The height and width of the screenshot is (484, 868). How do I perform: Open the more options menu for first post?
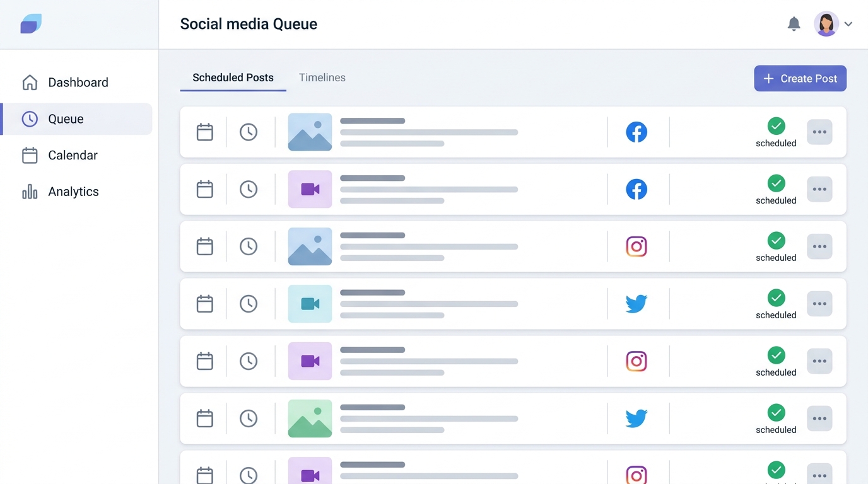click(x=819, y=132)
